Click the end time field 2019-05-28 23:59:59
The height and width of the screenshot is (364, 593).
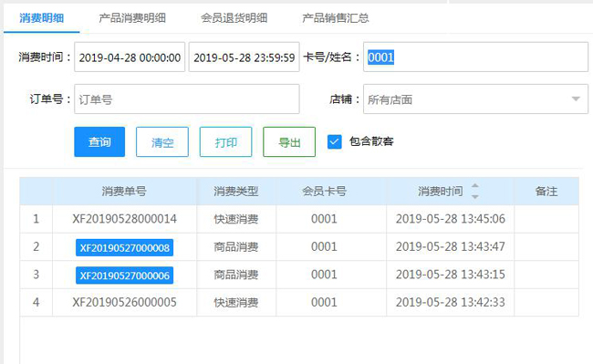[x=244, y=57]
